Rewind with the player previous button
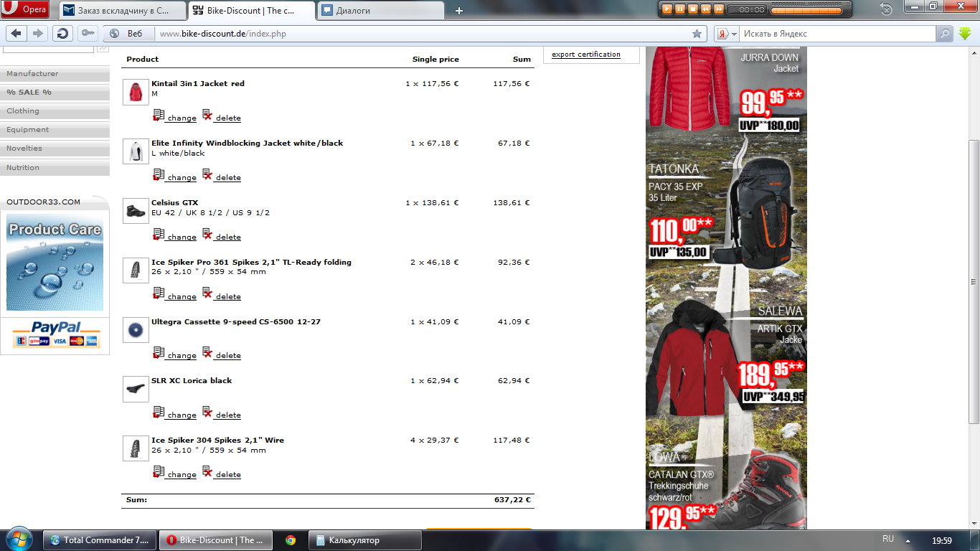Viewport: 980px width, 551px height. point(706,9)
